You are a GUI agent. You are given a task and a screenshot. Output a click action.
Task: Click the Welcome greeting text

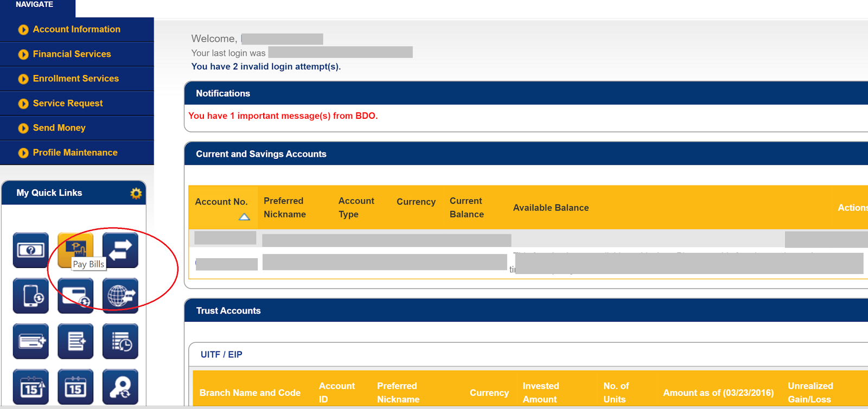tap(214, 39)
